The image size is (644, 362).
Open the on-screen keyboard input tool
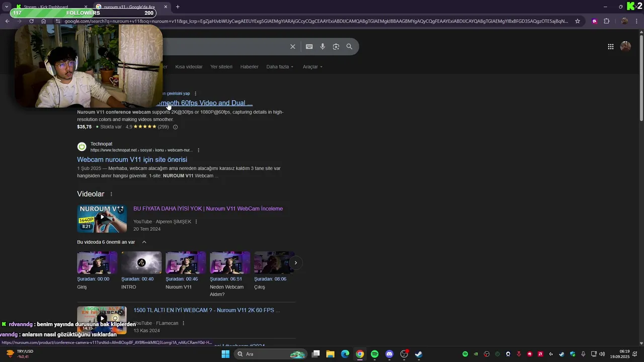309,47
